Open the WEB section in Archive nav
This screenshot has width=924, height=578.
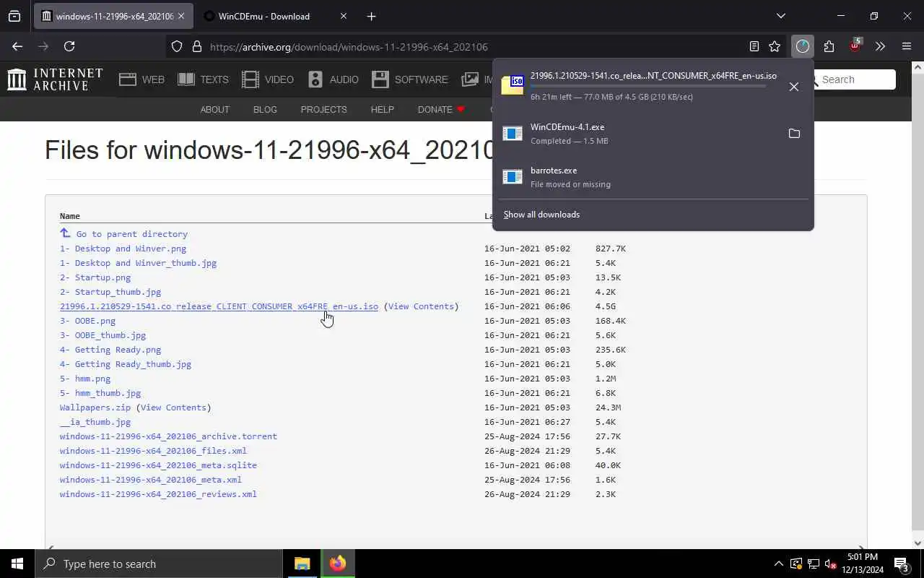[142, 79]
